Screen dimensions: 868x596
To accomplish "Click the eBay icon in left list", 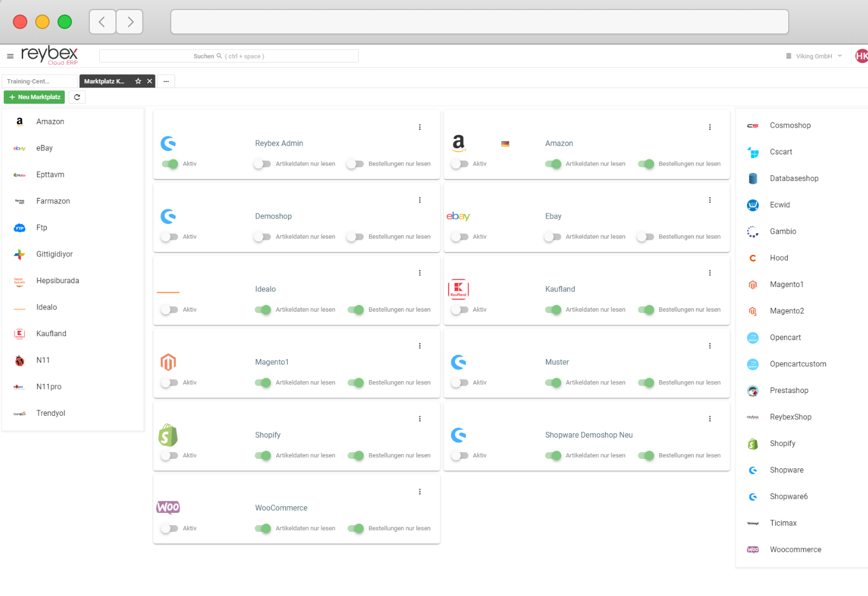I will pos(20,148).
